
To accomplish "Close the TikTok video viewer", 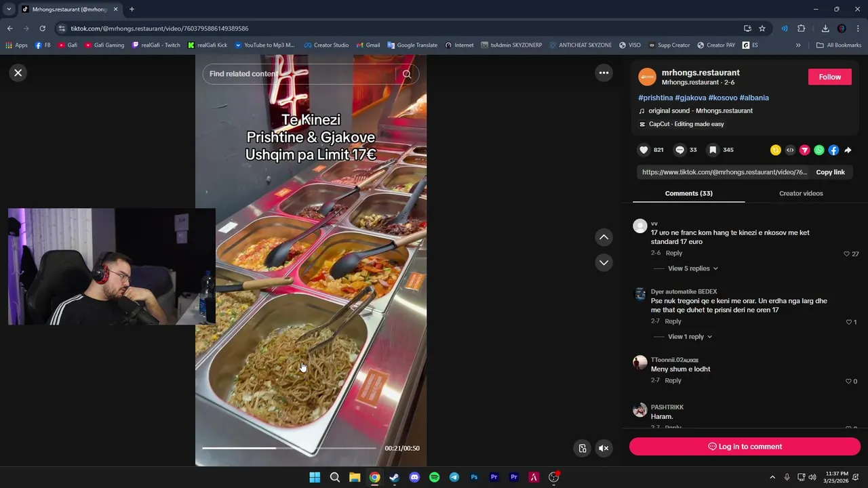I will click(18, 73).
